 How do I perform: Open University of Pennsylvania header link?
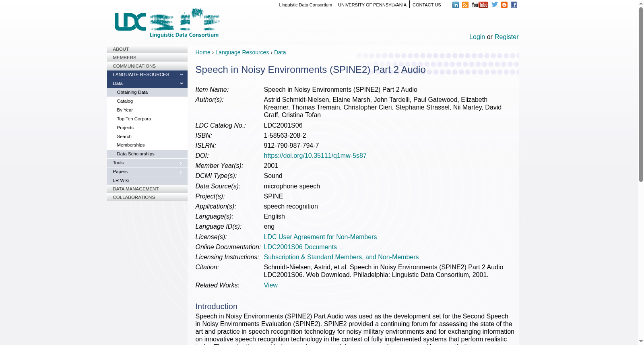coord(372,5)
